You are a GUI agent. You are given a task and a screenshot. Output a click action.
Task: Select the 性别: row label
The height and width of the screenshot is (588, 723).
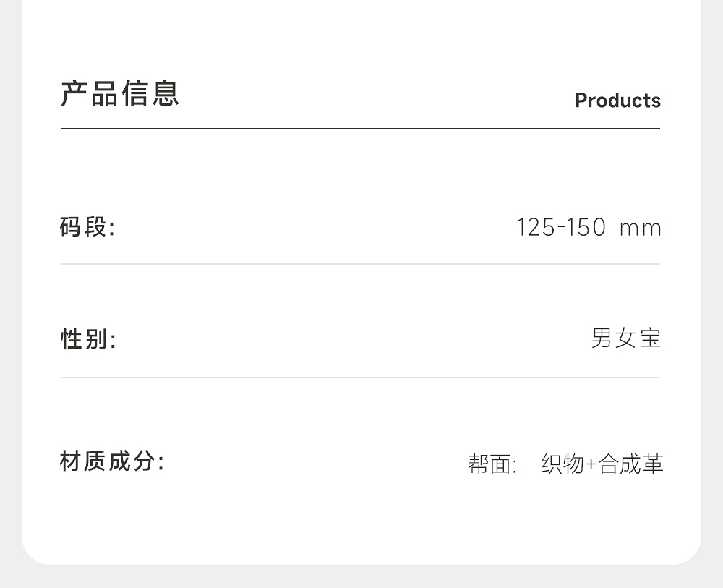pyautogui.click(x=88, y=338)
